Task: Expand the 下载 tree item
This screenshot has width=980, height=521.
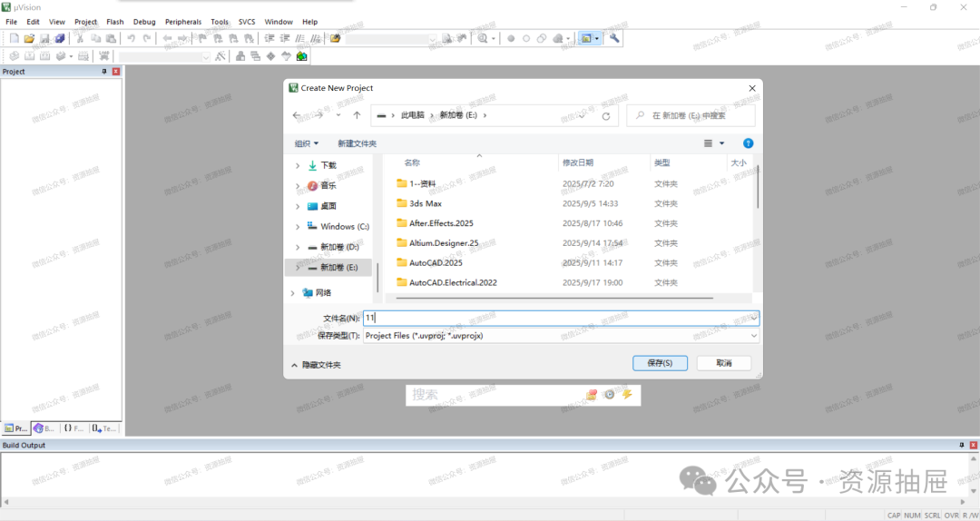Action: pos(298,166)
